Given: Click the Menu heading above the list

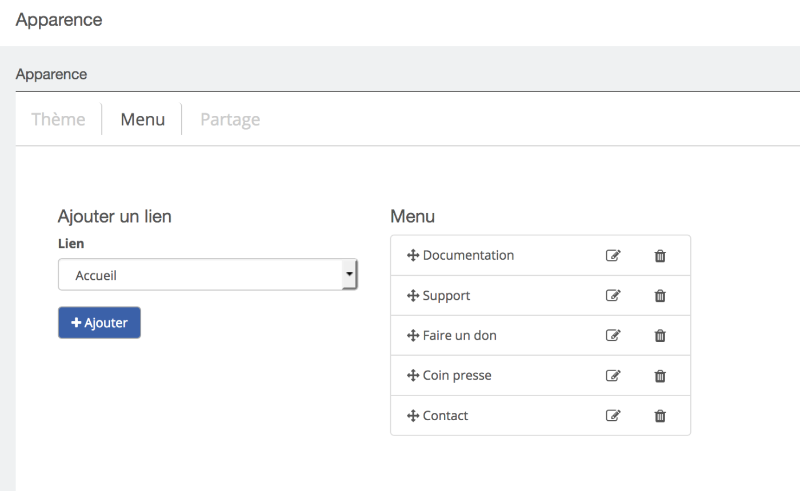Looking at the screenshot, I should (x=412, y=216).
